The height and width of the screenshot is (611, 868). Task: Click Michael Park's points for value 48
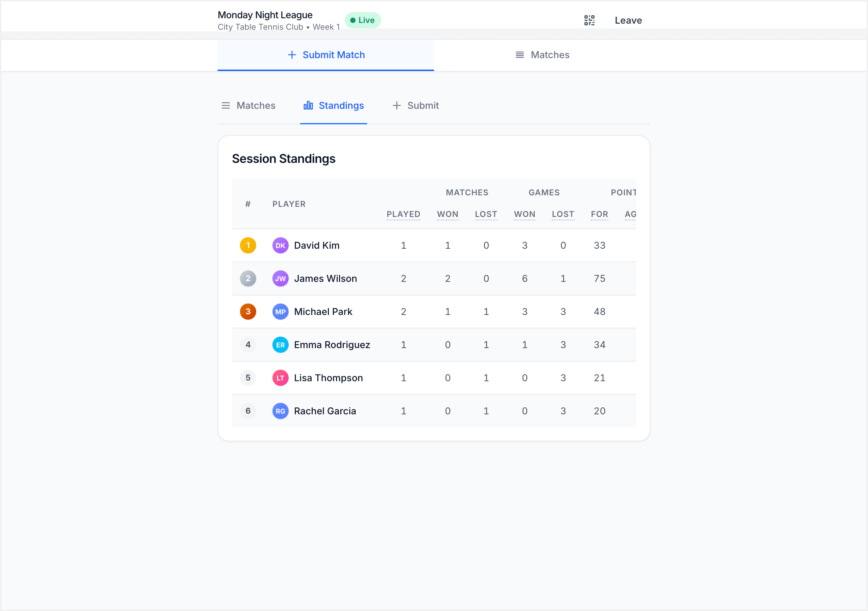click(600, 312)
